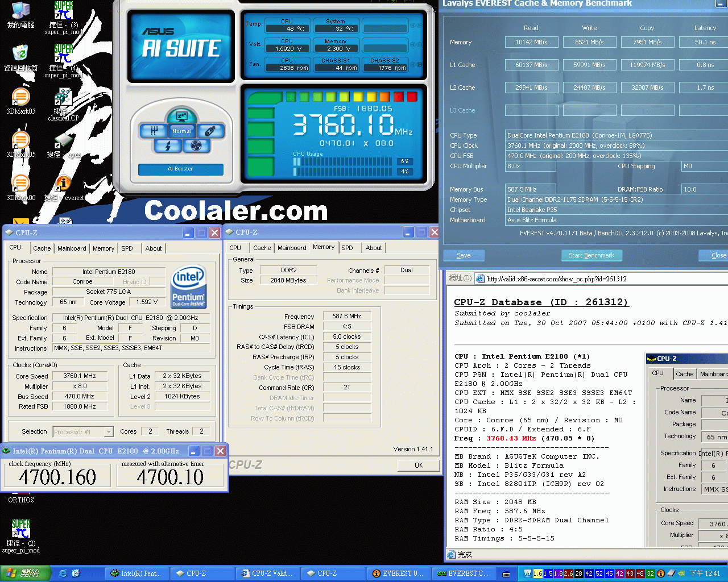Click the clock frequency 4700.160 readout

click(x=57, y=477)
